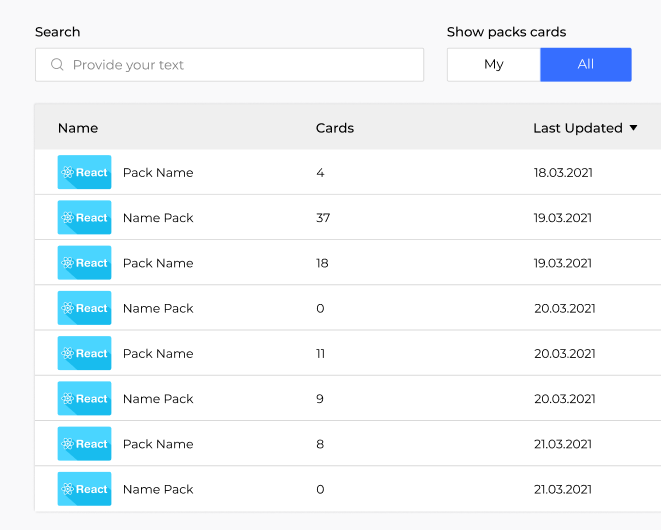Select the All packs toggle

coord(585,64)
